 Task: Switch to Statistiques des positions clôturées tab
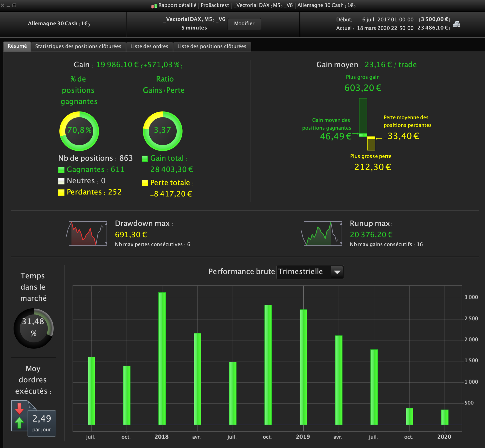pyautogui.click(x=78, y=47)
